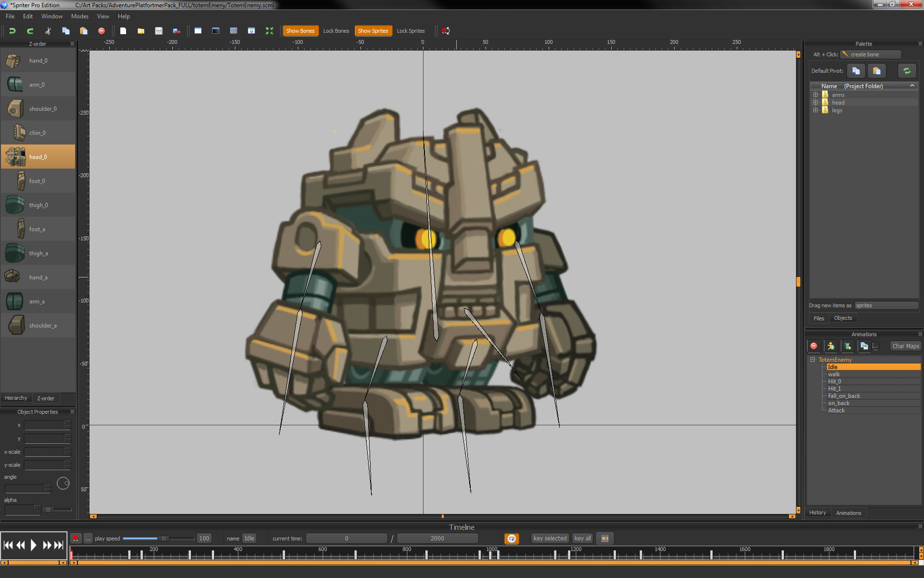Screen dimensions: 924x578
Task: Open the Modes menu
Action: [79, 16]
